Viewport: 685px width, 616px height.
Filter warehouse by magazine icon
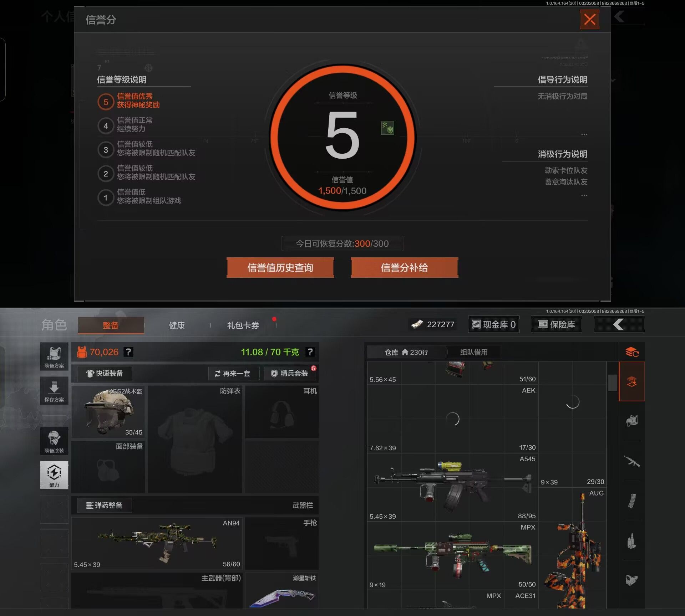point(631,501)
